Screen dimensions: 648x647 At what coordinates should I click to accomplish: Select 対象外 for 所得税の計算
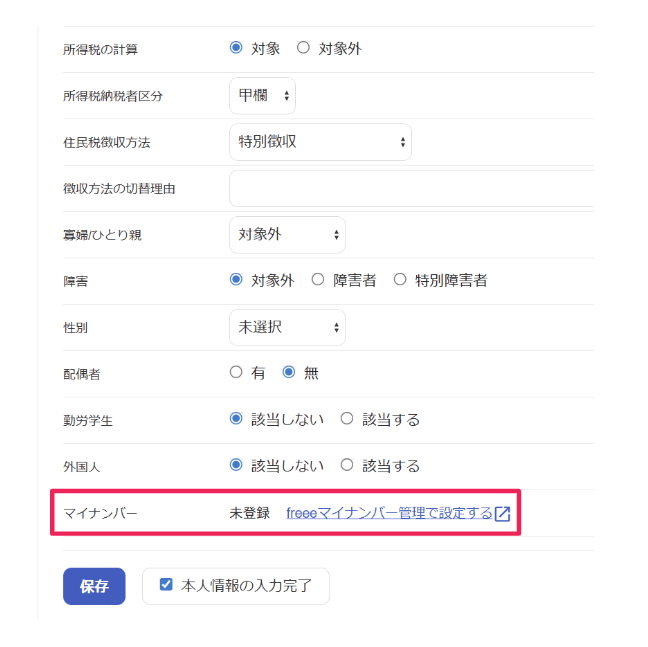303,48
